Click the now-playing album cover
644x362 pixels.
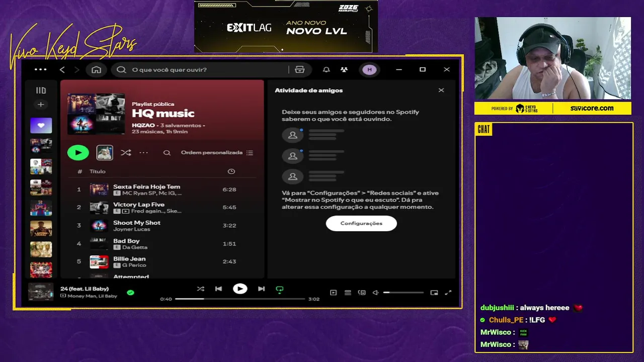point(41,292)
